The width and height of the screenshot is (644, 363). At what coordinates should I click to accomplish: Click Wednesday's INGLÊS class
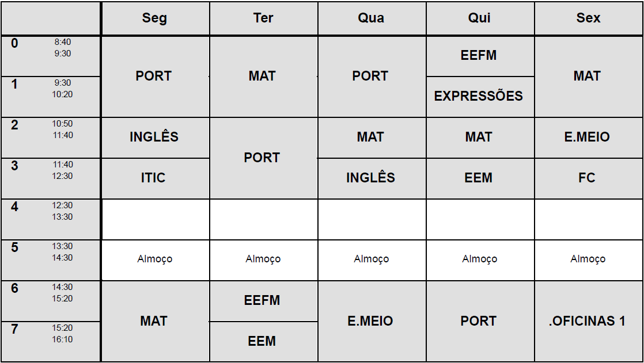point(370,178)
